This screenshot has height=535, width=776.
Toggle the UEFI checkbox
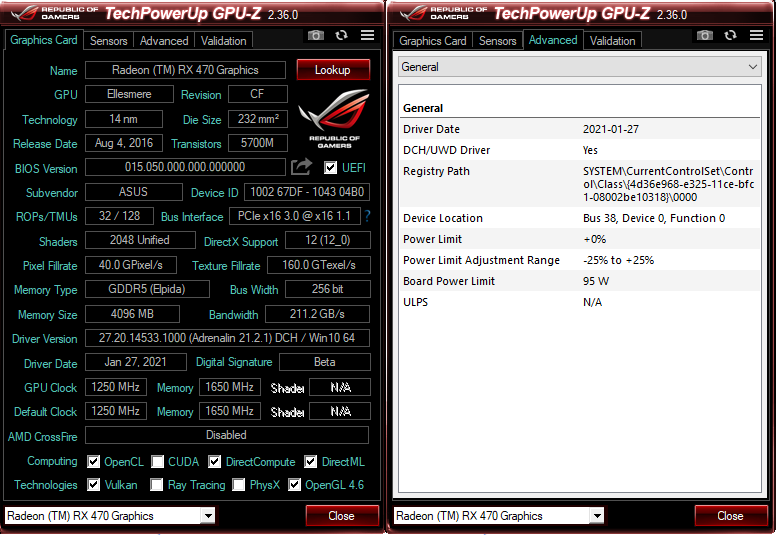pos(330,168)
